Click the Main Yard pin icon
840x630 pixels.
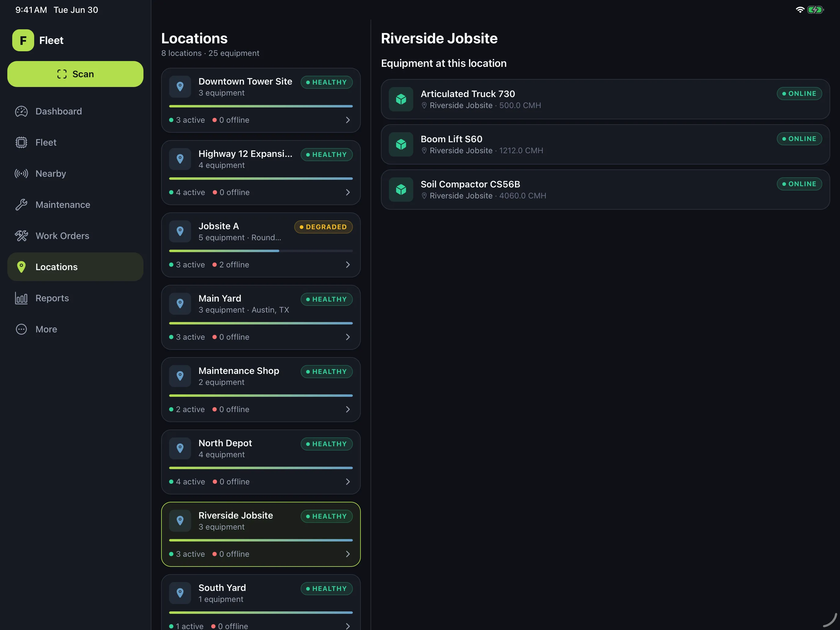tap(180, 304)
